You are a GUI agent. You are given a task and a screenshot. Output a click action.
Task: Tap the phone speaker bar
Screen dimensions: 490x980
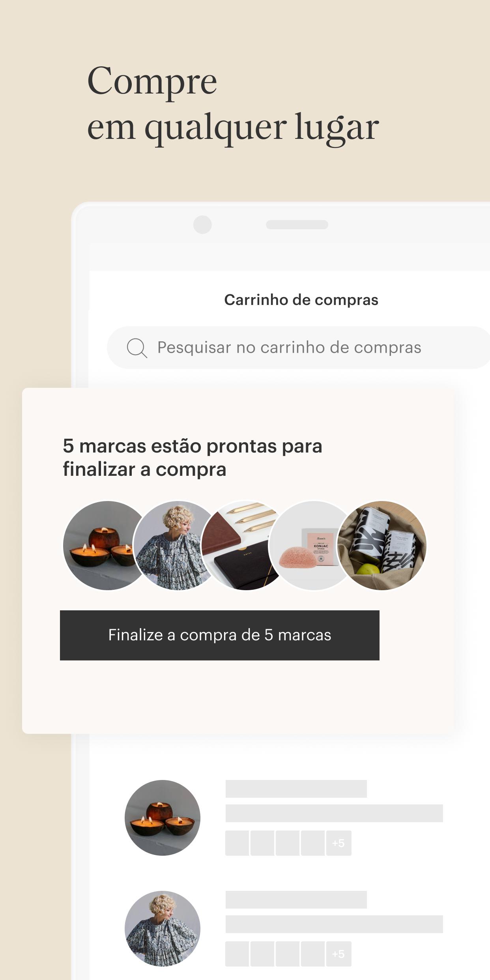(x=297, y=224)
